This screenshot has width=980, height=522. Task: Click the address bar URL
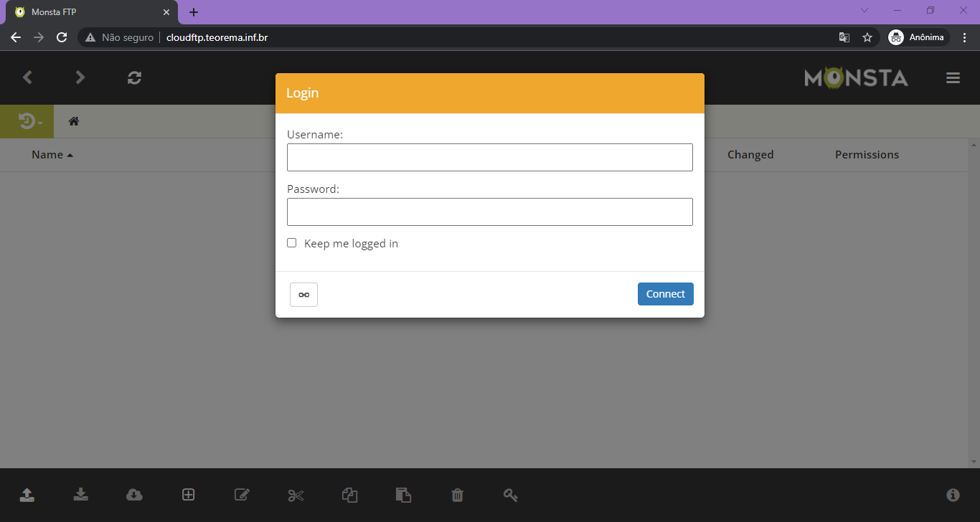tap(217, 37)
